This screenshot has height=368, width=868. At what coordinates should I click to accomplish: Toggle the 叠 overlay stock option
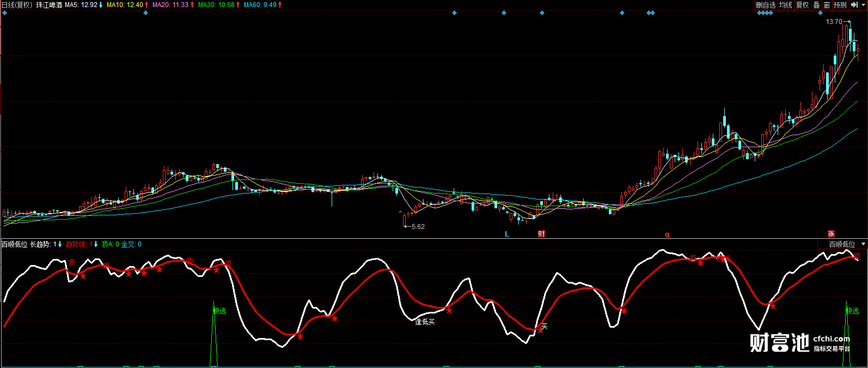(x=816, y=5)
